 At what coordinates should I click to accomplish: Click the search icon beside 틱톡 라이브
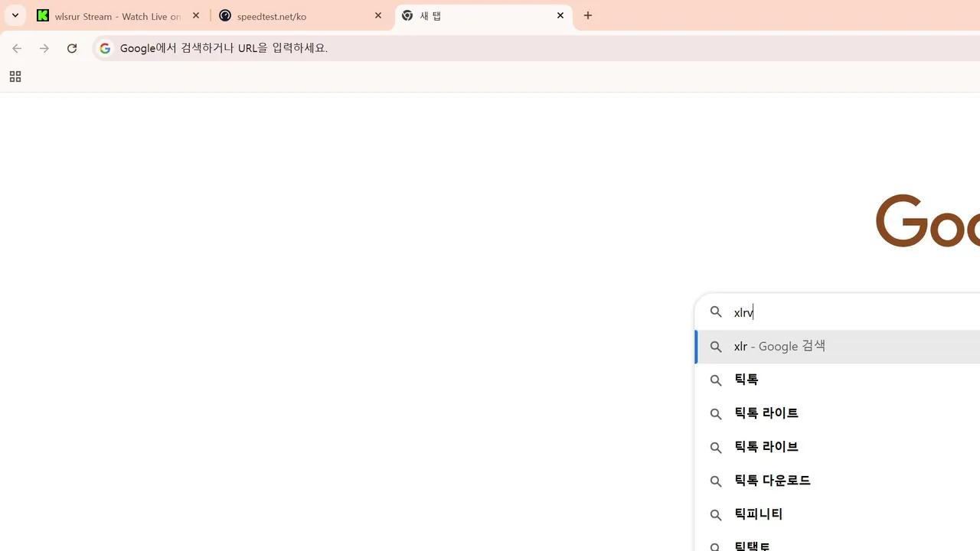click(716, 448)
